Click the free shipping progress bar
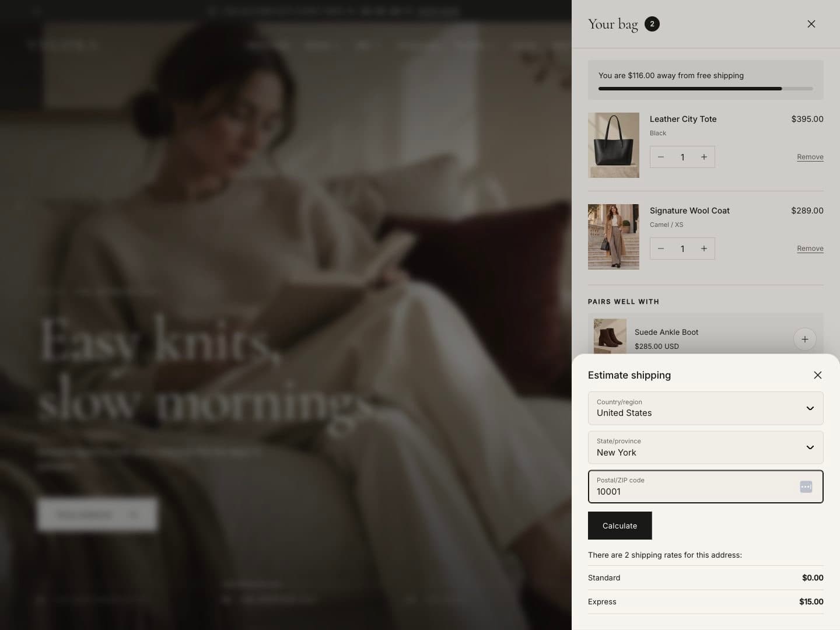The width and height of the screenshot is (840, 630). [706, 89]
